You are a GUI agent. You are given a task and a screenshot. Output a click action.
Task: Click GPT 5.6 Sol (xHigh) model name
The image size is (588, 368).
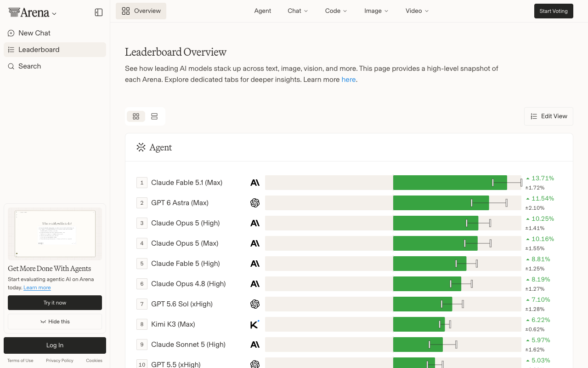(182, 304)
